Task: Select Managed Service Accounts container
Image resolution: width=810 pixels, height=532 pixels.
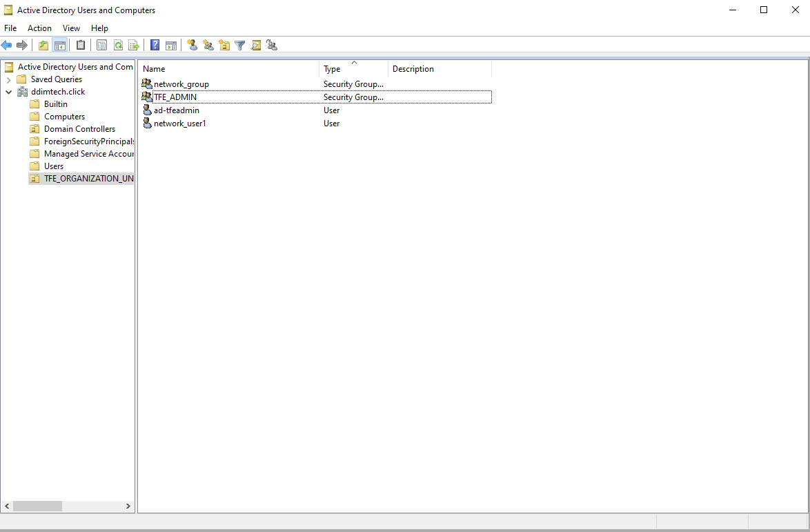Action: (x=89, y=153)
